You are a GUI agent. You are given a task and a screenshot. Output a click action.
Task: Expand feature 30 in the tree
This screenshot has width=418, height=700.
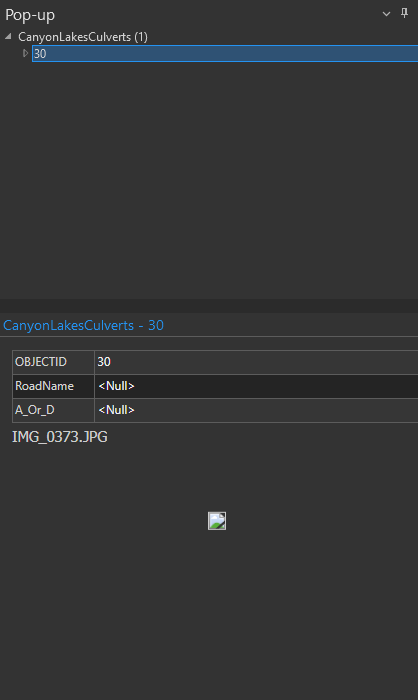(25, 53)
